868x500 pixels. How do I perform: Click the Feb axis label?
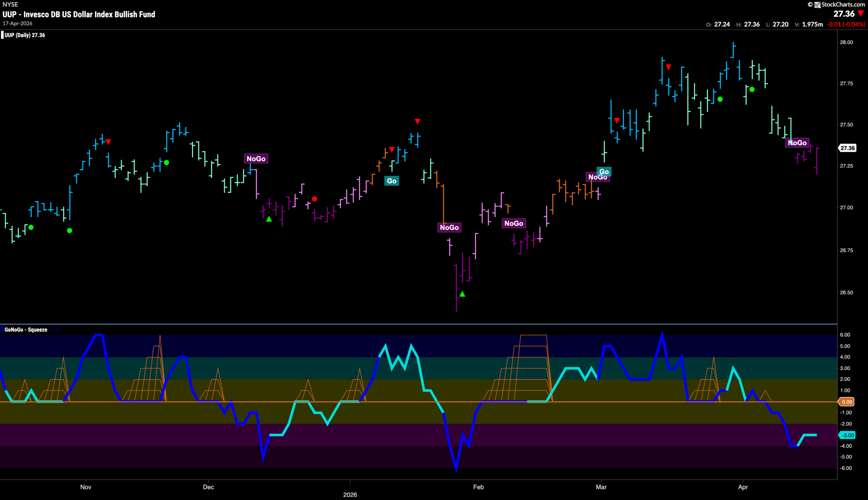(478, 487)
